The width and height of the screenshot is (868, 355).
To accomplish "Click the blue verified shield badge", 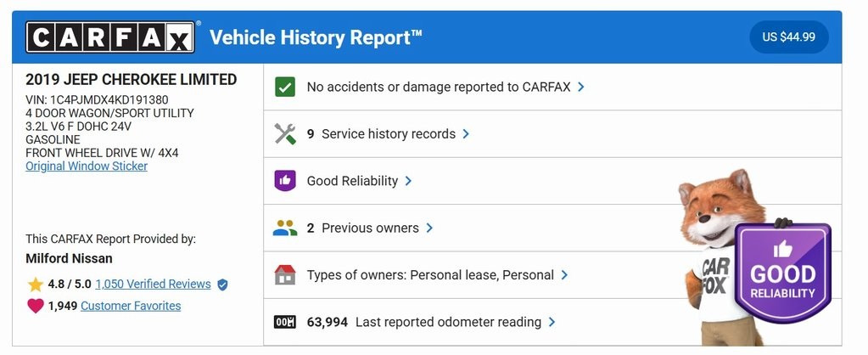I will pos(222,285).
